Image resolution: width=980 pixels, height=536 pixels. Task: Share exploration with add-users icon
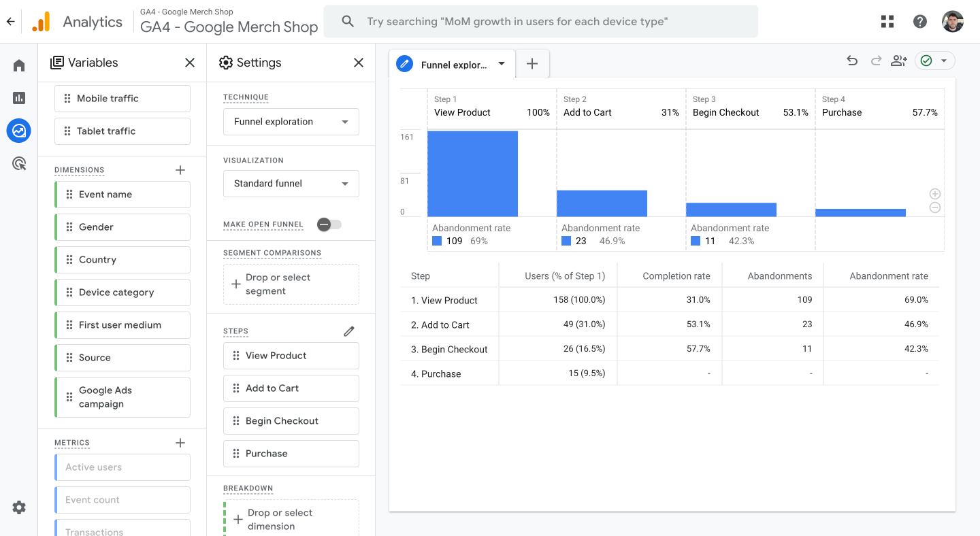coord(899,61)
